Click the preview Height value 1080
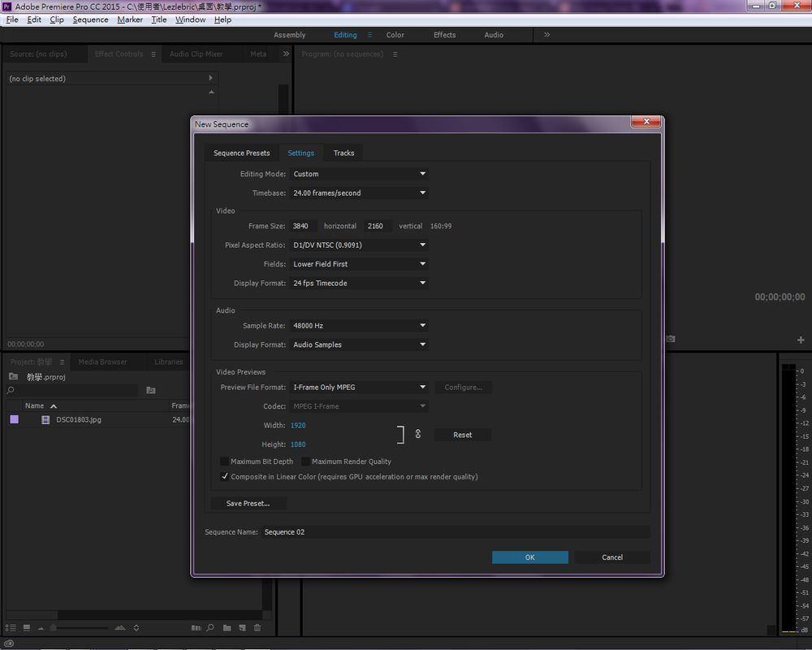 298,444
